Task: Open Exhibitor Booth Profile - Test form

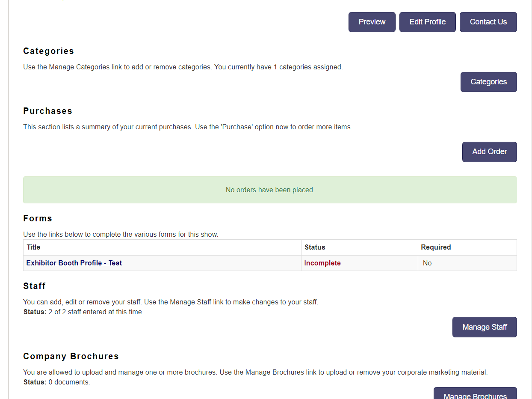Action: point(74,263)
